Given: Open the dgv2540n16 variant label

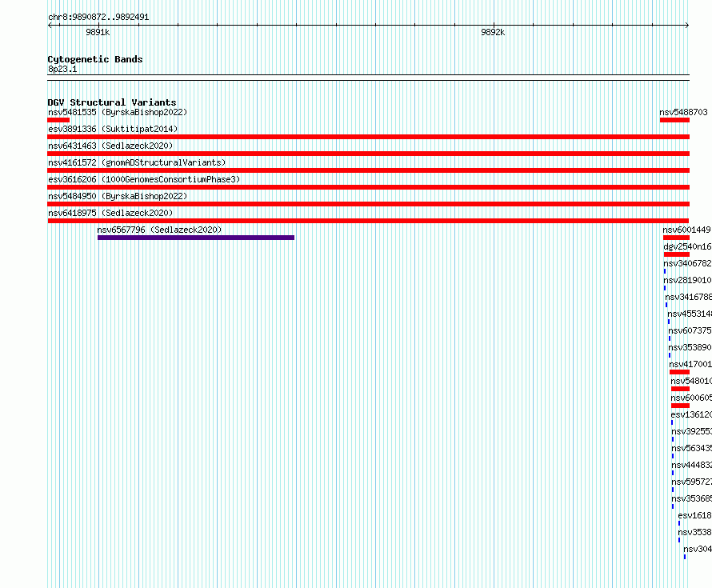Looking at the screenshot, I should 687,246.
